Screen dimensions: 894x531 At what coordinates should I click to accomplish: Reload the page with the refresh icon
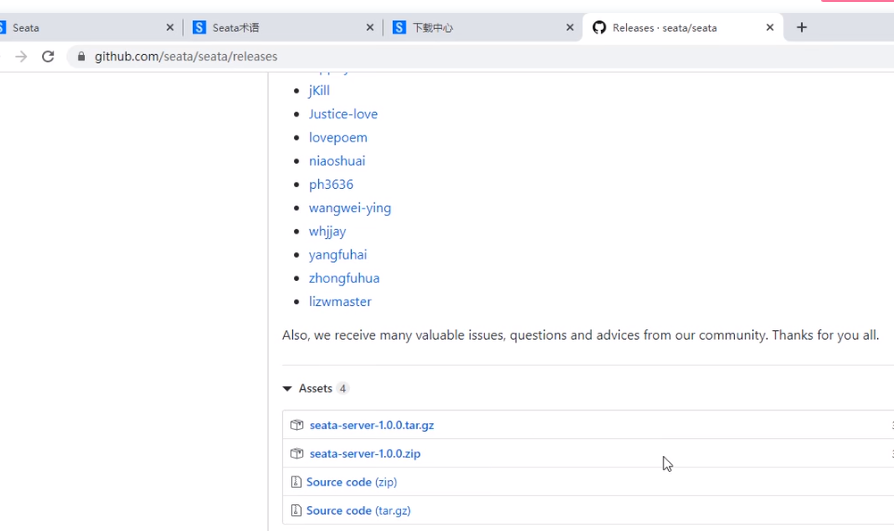[47, 57]
